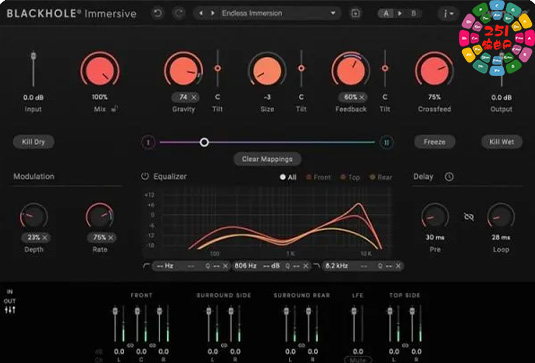Click the Crossfeed knob

tap(434, 70)
